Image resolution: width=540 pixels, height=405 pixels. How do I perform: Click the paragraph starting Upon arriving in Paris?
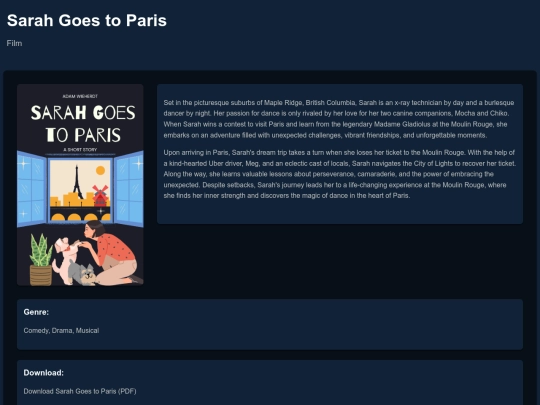pos(340,174)
